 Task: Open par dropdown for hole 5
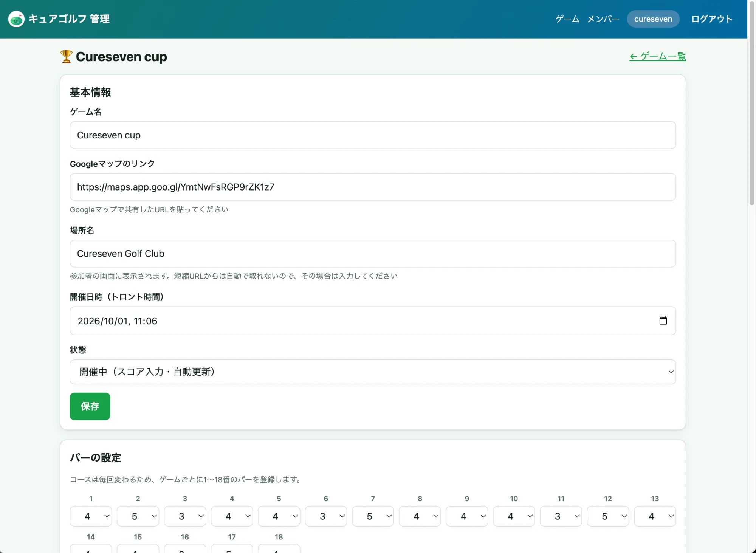279,516
